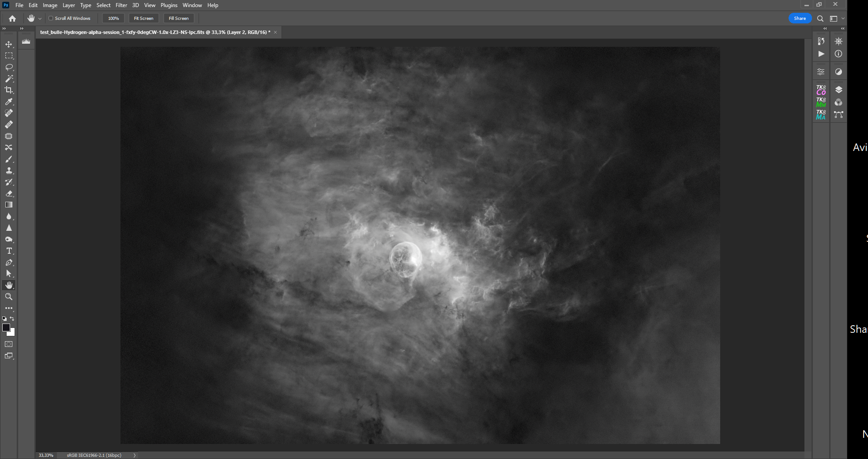Open the Properties panel sliders icon
Screen dimensions: 868x459
pyautogui.click(x=821, y=71)
